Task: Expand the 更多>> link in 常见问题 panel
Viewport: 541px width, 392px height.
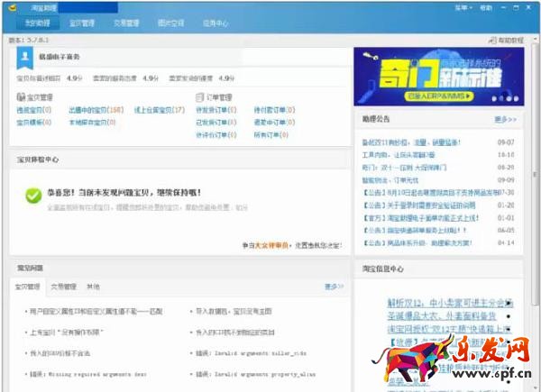Action: click(x=333, y=287)
